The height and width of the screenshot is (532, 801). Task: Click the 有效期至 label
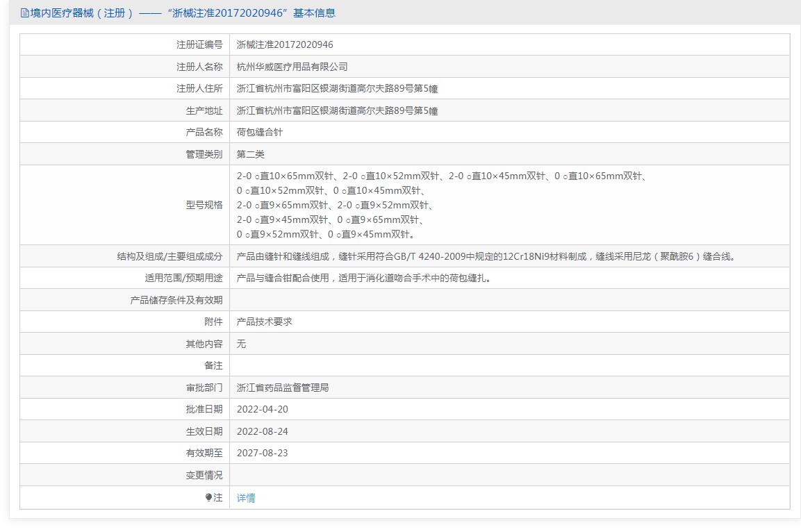[x=204, y=454]
